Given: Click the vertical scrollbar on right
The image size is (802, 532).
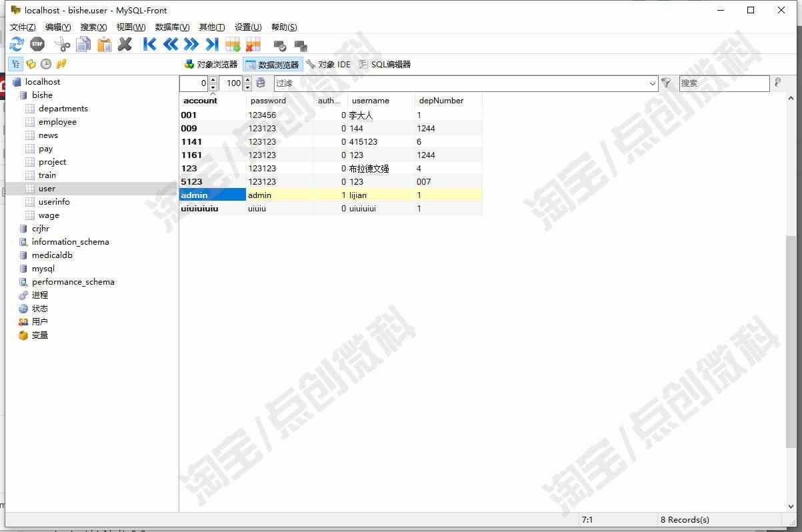Looking at the screenshot, I should pyautogui.click(x=791, y=340).
